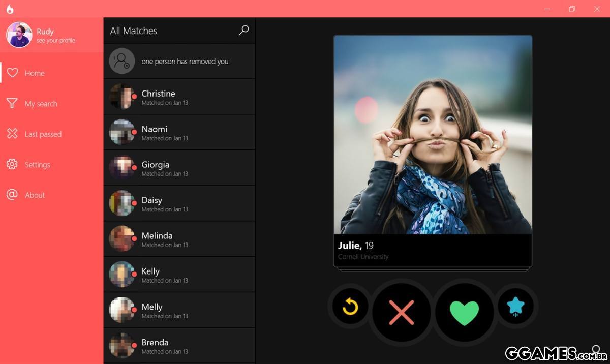Hit the blue star super like icon
The image size is (610, 364).
pos(515,307)
